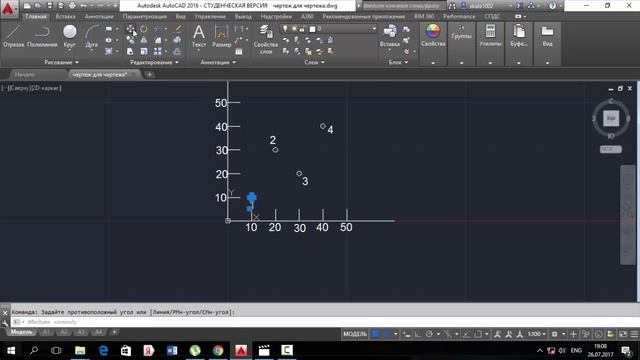Toggle clean screen icon in status bar
The width and height of the screenshot is (640, 360).
click(x=623, y=334)
